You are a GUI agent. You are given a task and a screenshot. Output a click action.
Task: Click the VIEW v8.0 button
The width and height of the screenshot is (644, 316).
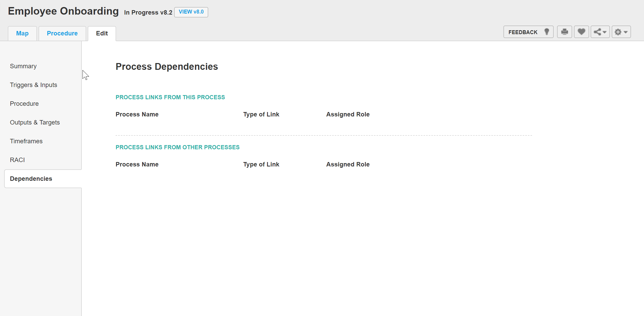[x=191, y=12]
